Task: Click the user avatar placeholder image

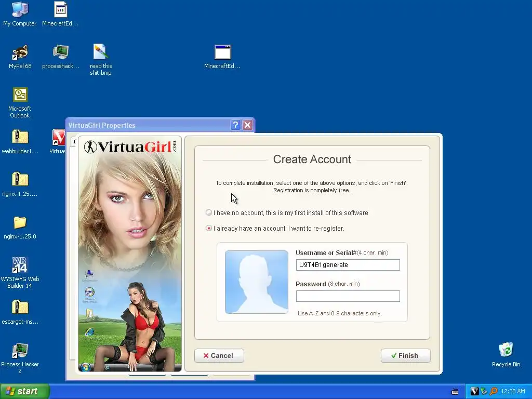Action: pos(257,282)
